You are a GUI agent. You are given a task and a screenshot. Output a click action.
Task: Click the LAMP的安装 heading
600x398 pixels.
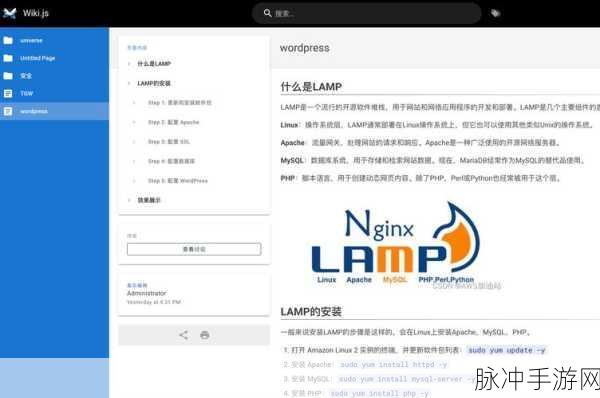311,312
